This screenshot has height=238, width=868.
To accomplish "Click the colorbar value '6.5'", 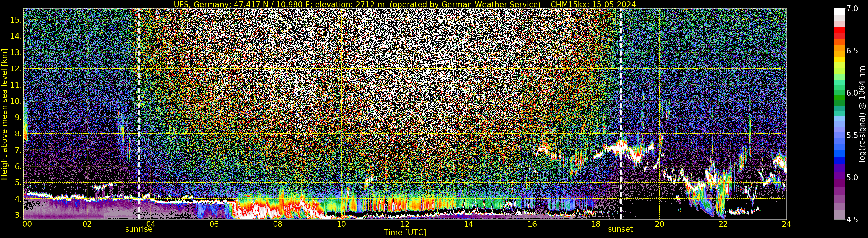I will [852, 51].
